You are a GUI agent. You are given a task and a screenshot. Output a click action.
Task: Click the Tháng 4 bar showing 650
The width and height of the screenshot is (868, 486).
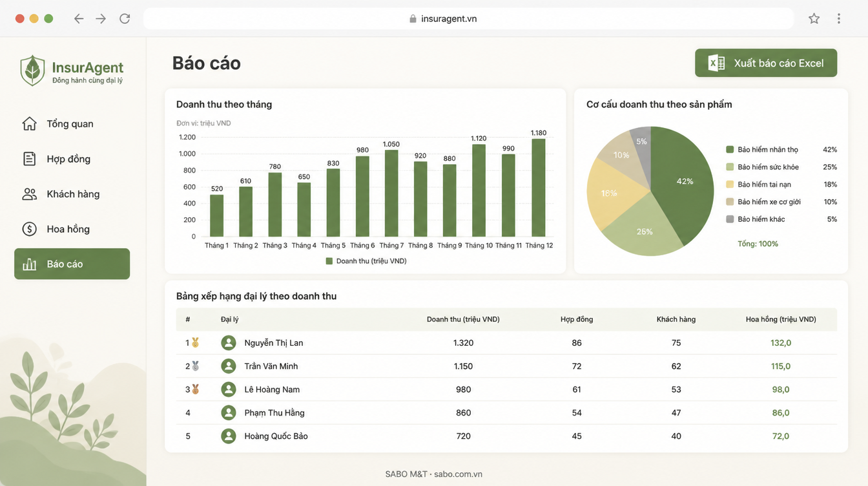point(304,209)
